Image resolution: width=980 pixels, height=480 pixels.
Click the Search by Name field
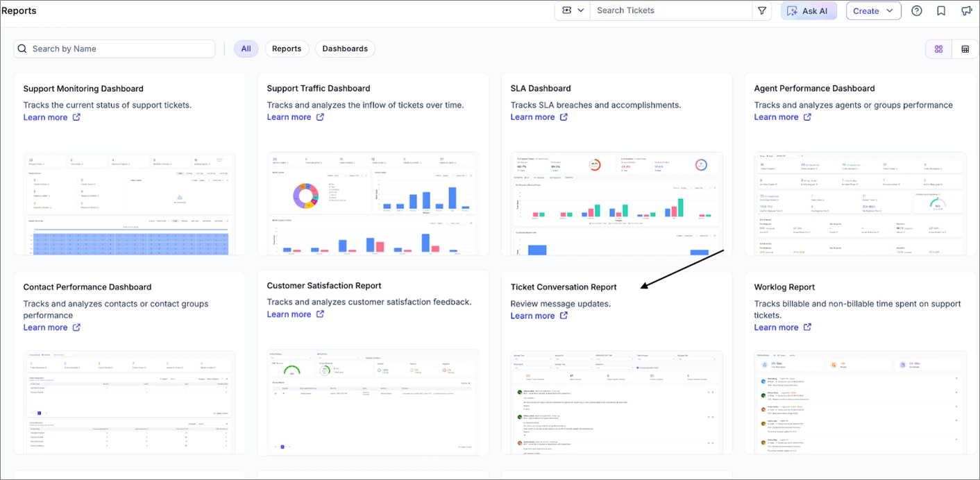(115, 49)
